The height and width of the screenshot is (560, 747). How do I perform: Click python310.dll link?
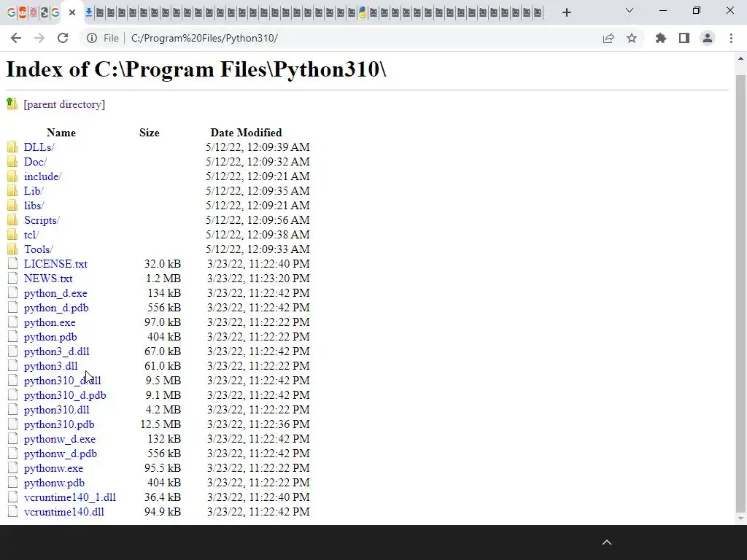(57, 410)
